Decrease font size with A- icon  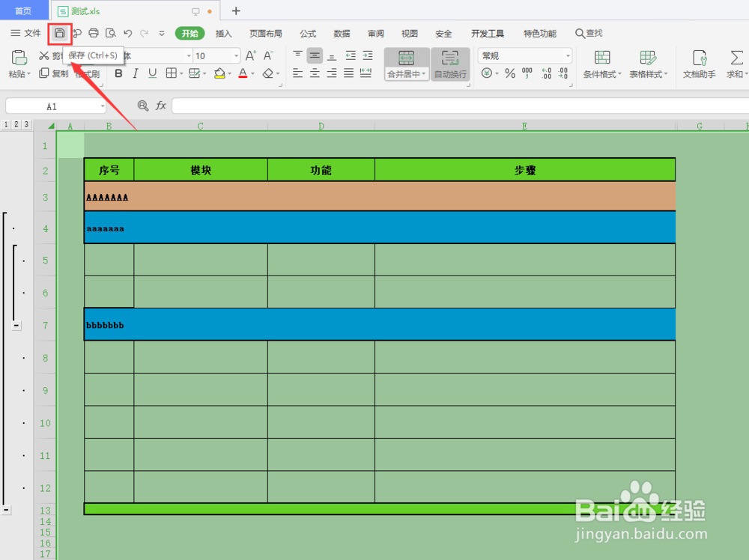[268, 55]
